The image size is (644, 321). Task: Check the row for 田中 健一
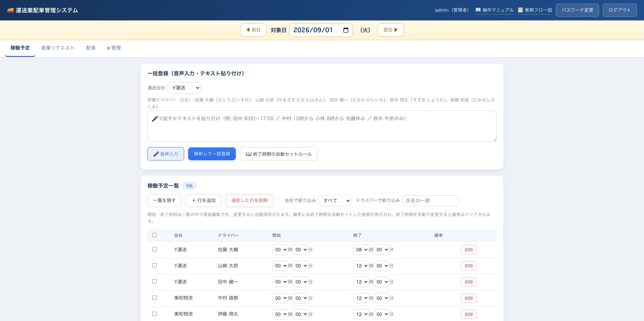tap(154, 281)
